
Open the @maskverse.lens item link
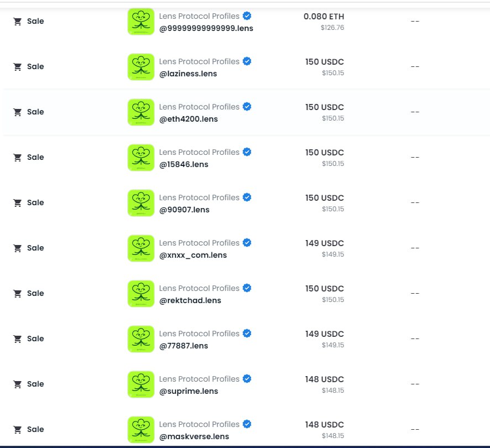(x=194, y=436)
